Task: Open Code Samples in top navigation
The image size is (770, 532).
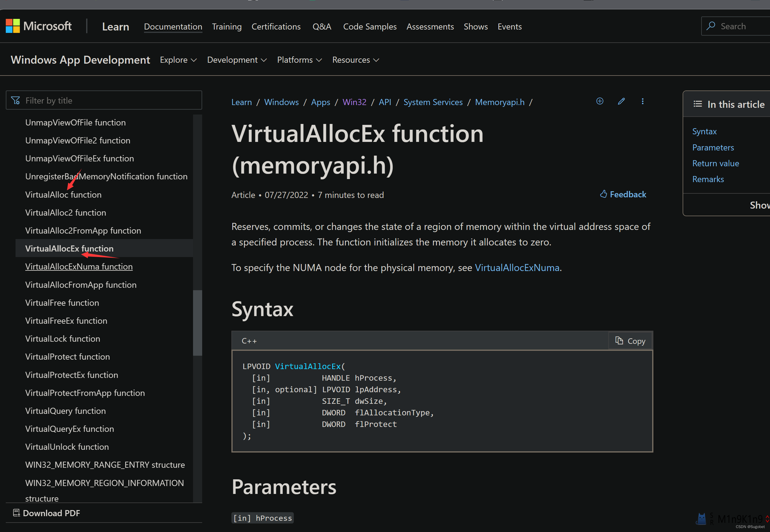Action: [370, 27]
